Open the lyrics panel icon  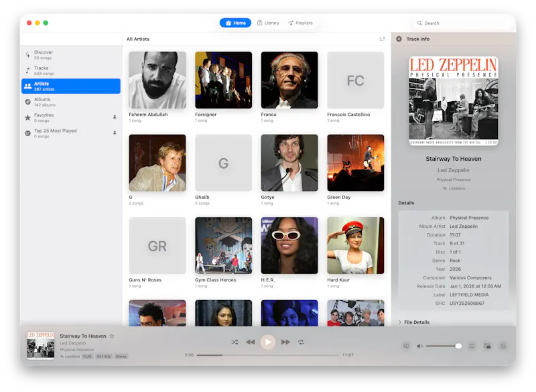pyautogui.click(x=406, y=346)
